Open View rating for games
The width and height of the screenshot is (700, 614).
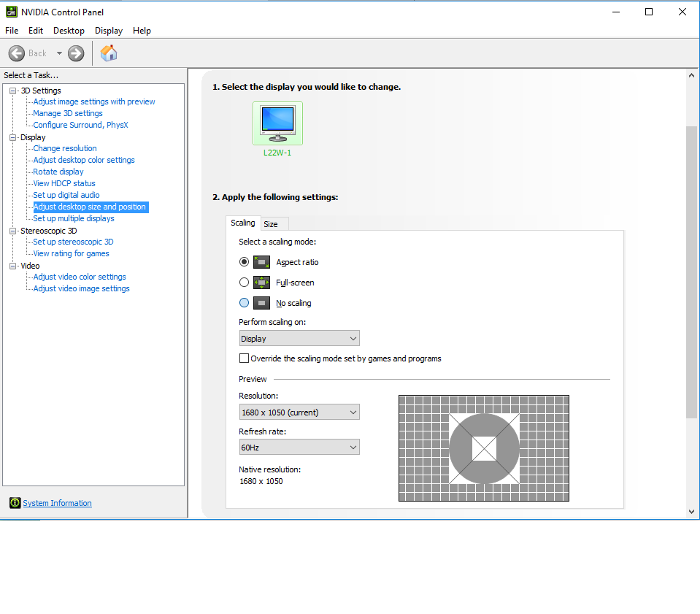click(71, 253)
